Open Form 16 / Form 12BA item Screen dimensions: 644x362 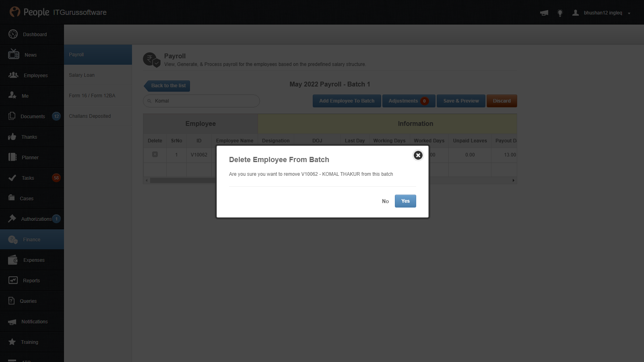point(98,96)
